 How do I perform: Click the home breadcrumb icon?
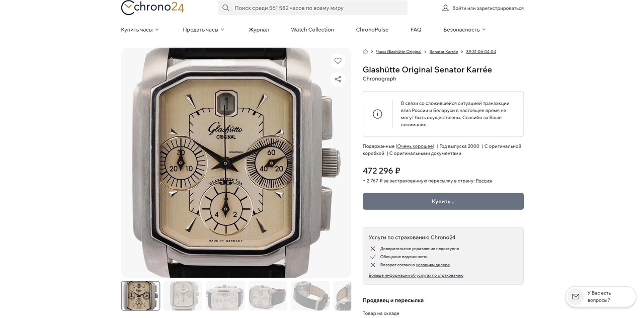365,51
